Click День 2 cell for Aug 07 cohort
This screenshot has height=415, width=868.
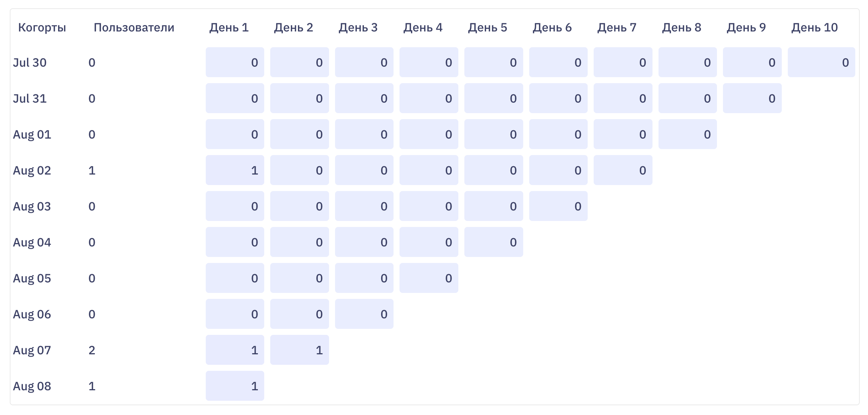[x=299, y=350]
